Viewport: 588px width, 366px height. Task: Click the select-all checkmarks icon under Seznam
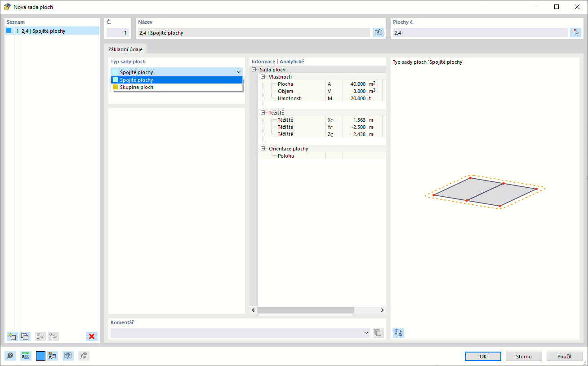pos(40,336)
